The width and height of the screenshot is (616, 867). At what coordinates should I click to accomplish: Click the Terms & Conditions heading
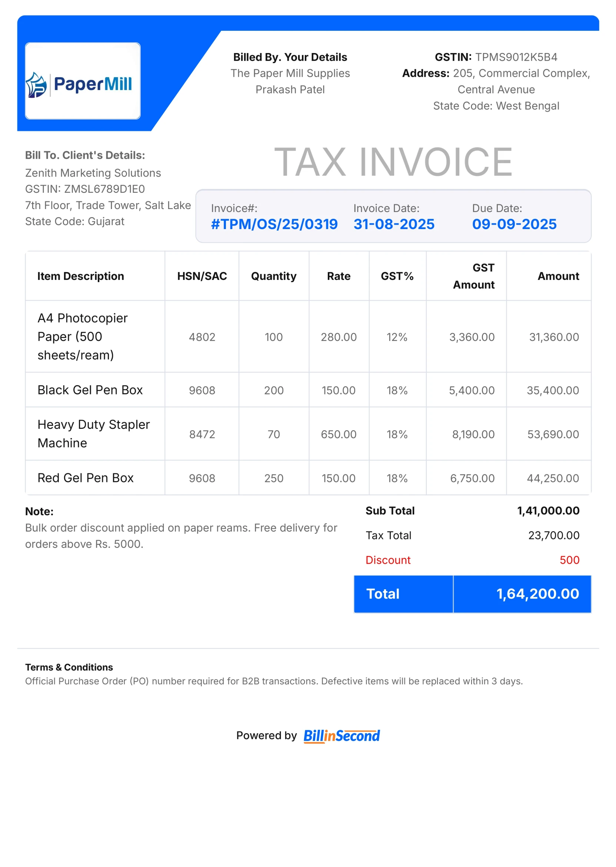pos(69,667)
